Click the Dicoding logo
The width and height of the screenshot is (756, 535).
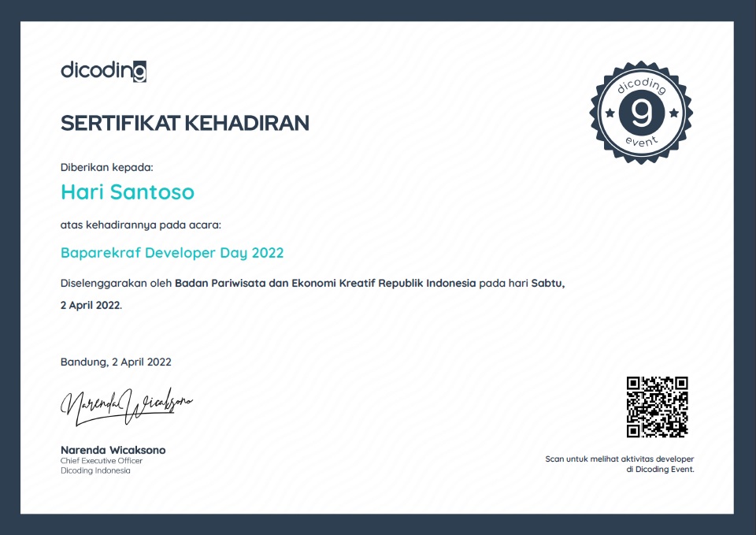(103, 70)
